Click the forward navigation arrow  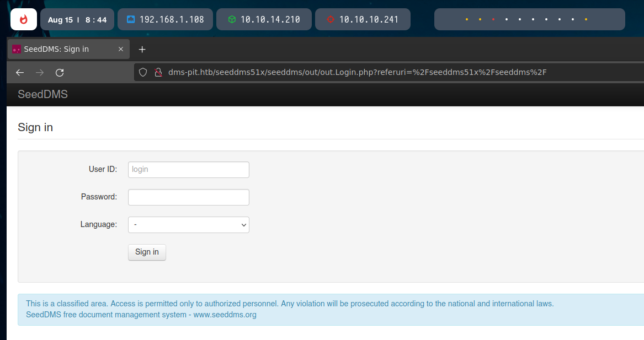pyautogui.click(x=40, y=73)
